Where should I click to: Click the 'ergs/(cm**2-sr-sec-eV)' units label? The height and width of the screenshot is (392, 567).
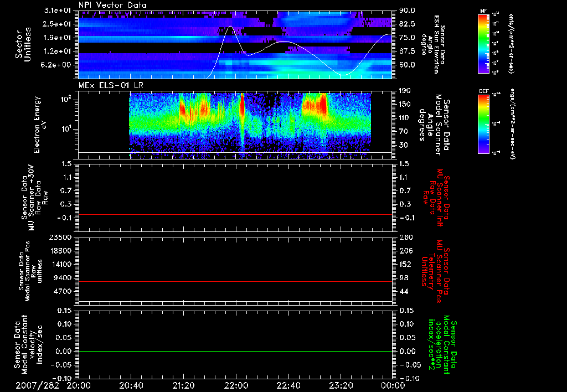coord(512,124)
